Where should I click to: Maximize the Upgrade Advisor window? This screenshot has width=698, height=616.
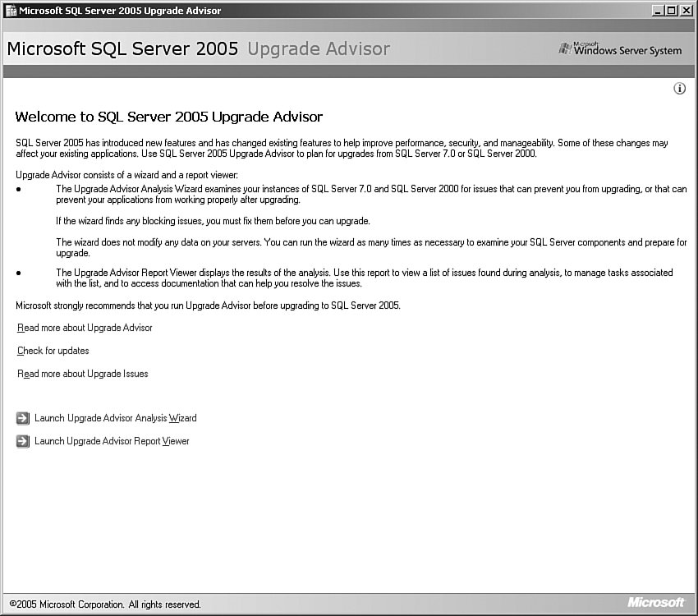(673, 11)
